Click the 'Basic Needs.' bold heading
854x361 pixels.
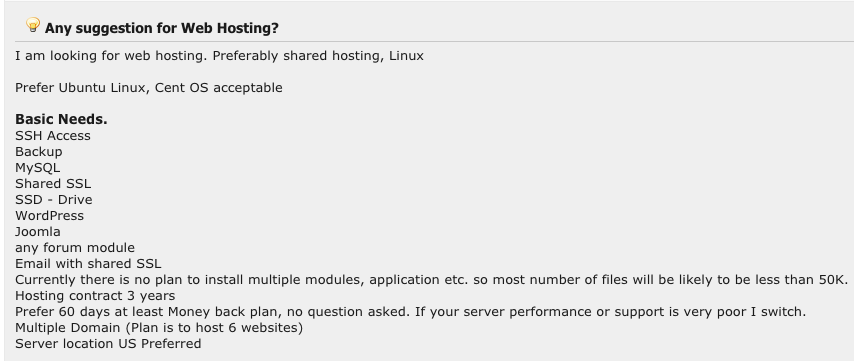[61, 120]
